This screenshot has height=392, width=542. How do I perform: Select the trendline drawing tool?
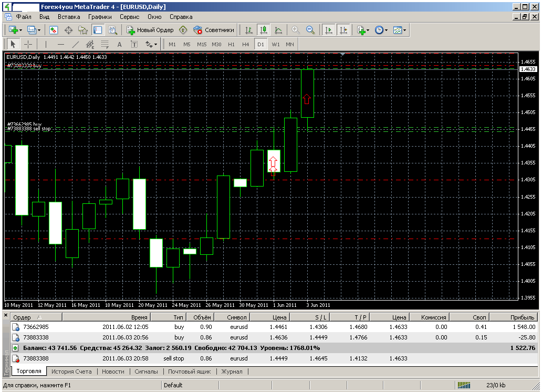click(x=75, y=44)
